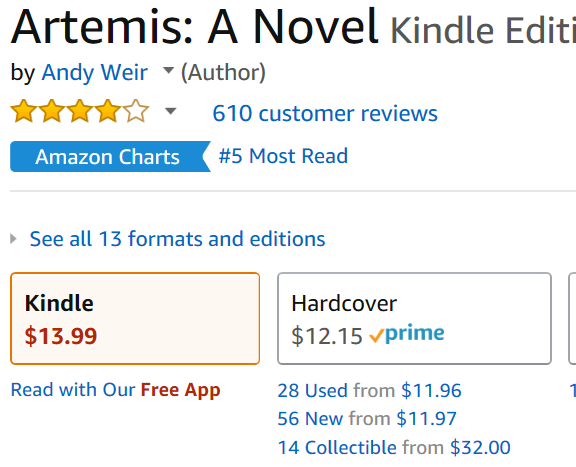The width and height of the screenshot is (576, 467).
Task: View 14 Collectible from $32.00 offers
Action: 394,447
